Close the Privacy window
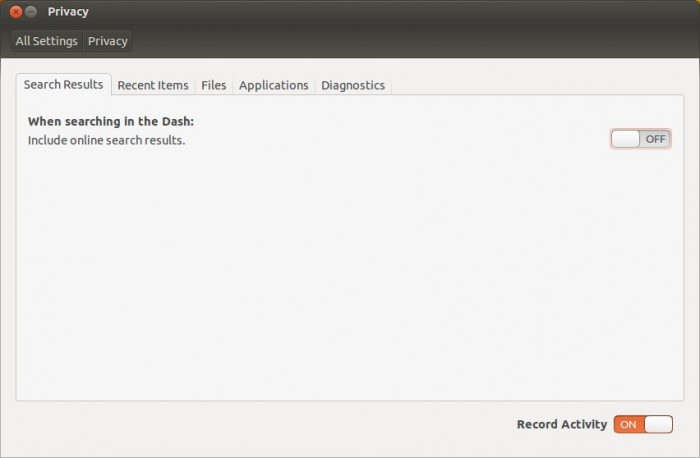The image size is (700, 458). point(16,12)
